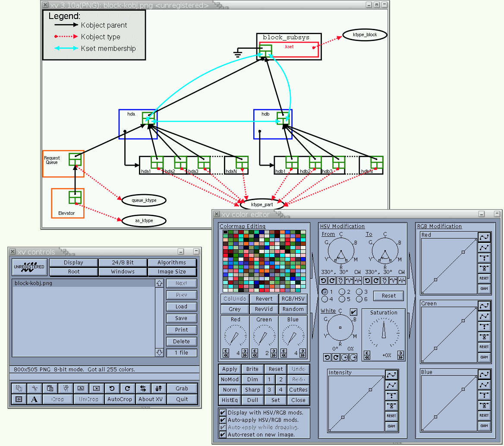
Task: Open the Algorithms dropdown menu
Action: coord(172,262)
